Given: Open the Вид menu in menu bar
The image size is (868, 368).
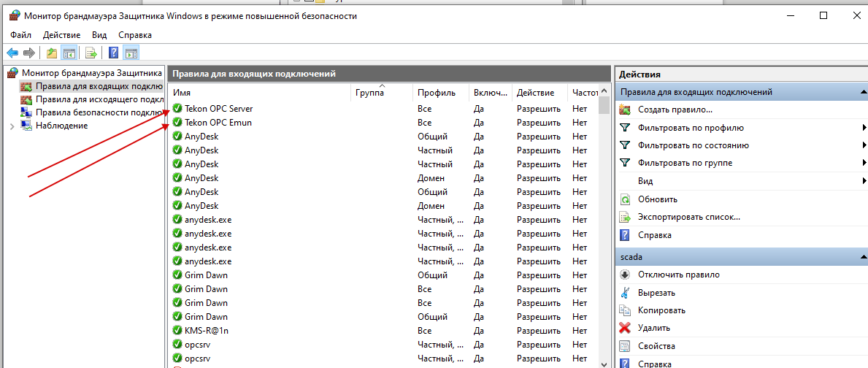Looking at the screenshot, I should tap(99, 34).
